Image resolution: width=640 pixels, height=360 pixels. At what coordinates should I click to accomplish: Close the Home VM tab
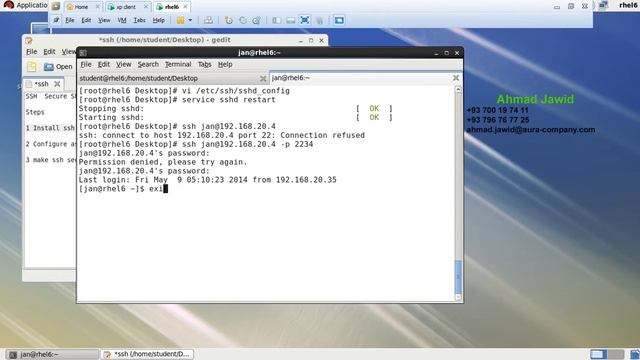97,7
